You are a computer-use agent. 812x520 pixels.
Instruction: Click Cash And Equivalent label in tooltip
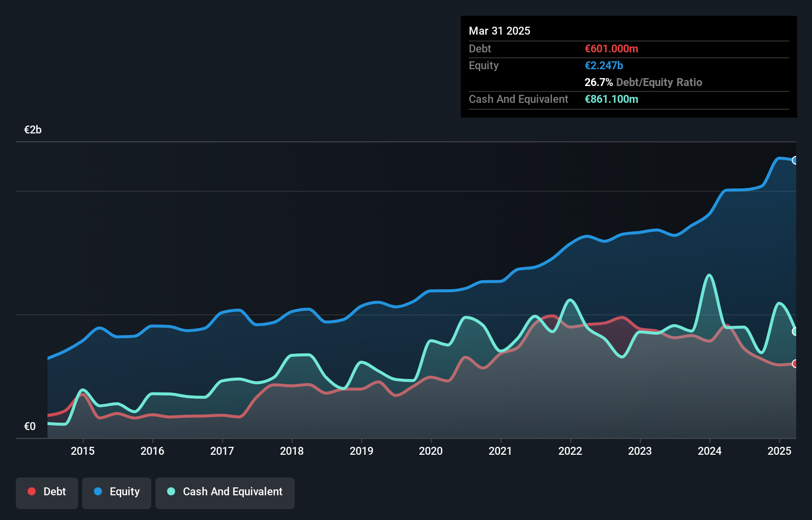[519, 99]
